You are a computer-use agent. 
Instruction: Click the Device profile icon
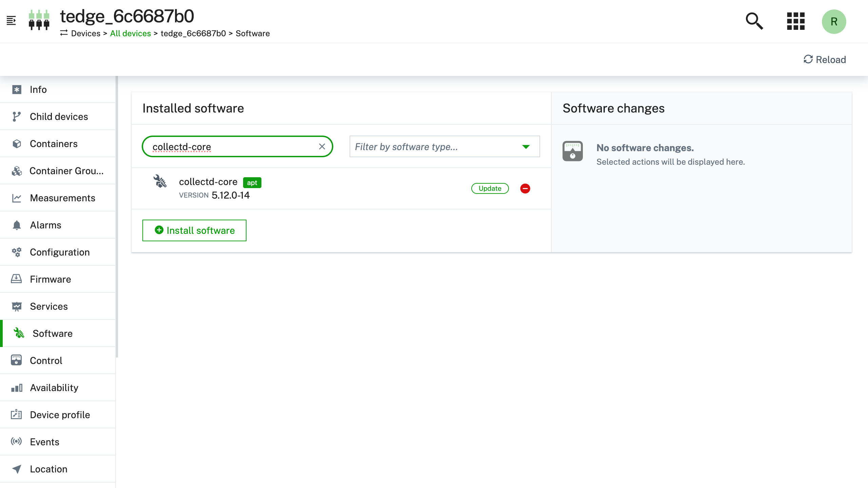coord(16,414)
